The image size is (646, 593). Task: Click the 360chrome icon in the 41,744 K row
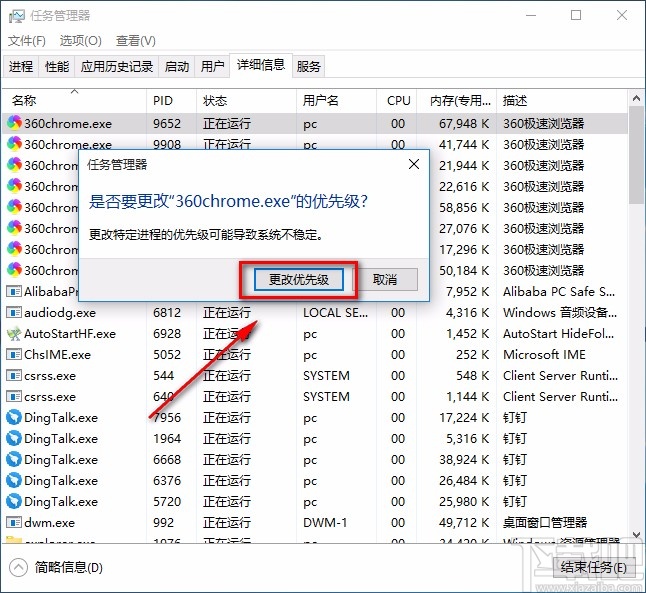[14, 144]
